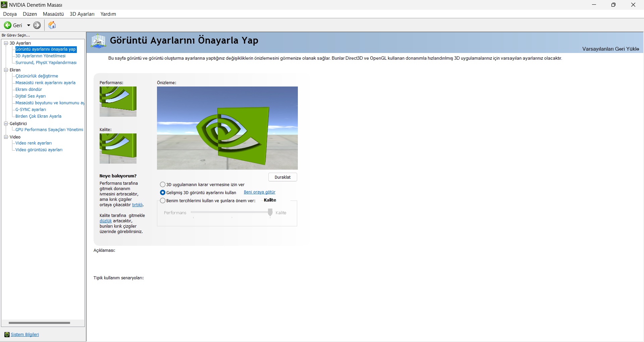Open the Düzen menu
The width and height of the screenshot is (644, 342).
pyautogui.click(x=30, y=14)
